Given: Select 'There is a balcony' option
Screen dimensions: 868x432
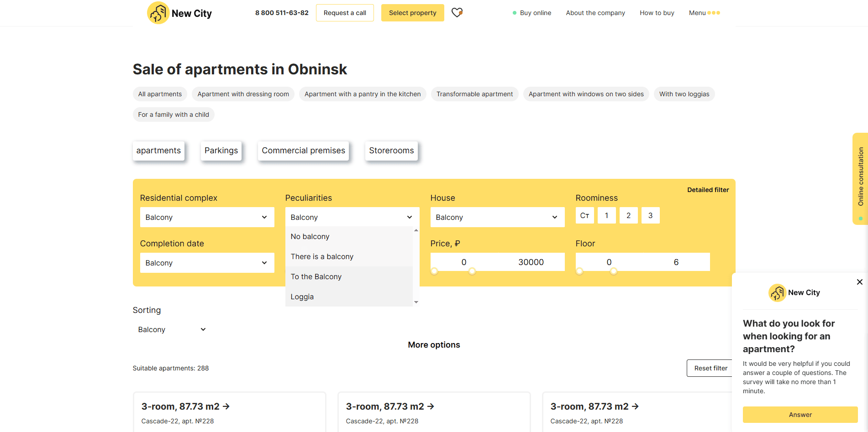Looking at the screenshot, I should 322,257.
